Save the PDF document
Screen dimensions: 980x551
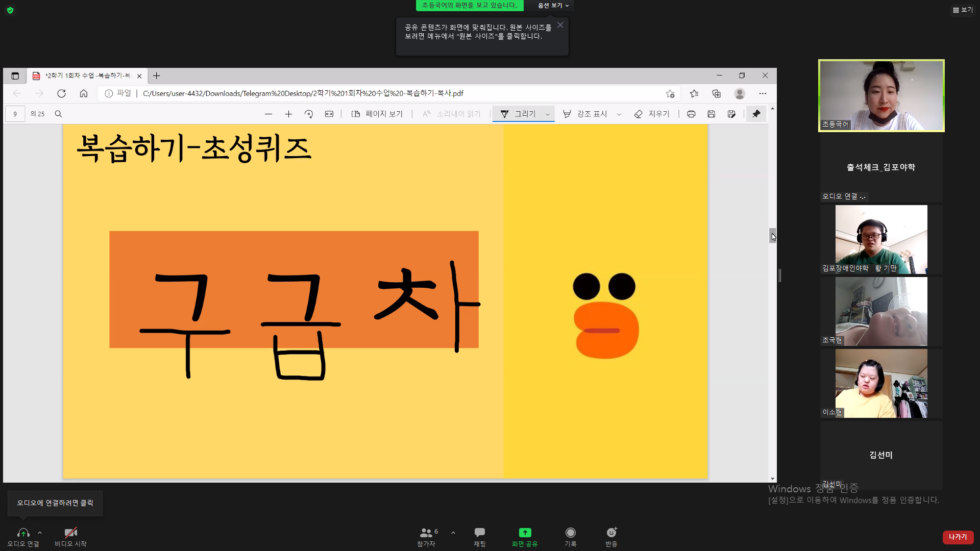pyautogui.click(x=712, y=114)
